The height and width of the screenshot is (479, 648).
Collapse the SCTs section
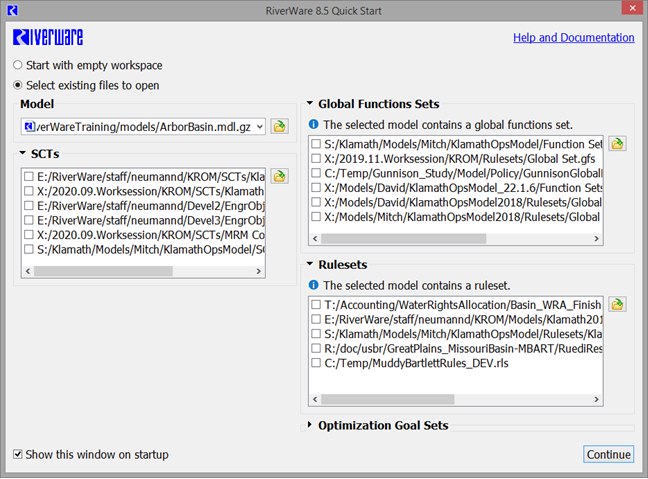coord(23,153)
